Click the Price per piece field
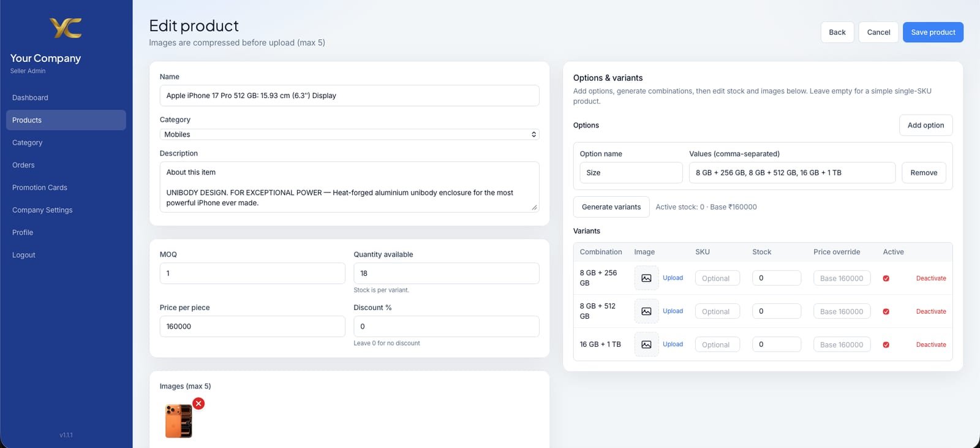The height and width of the screenshot is (448, 980). 252,327
